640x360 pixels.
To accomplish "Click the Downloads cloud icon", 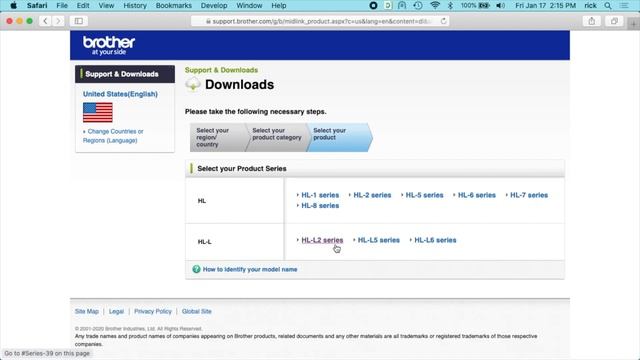I will pos(193,84).
